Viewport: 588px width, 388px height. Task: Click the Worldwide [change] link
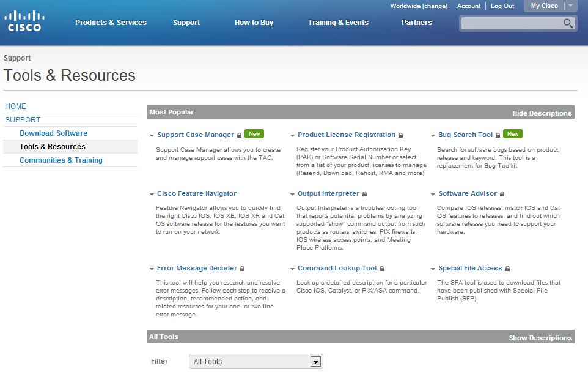419,6
